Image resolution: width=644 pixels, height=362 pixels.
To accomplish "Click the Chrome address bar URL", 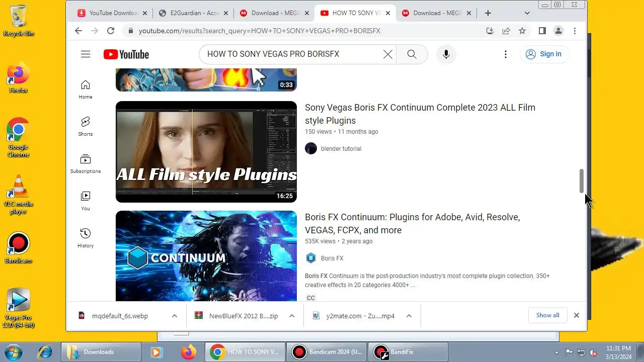I will [x=260, y=31].
